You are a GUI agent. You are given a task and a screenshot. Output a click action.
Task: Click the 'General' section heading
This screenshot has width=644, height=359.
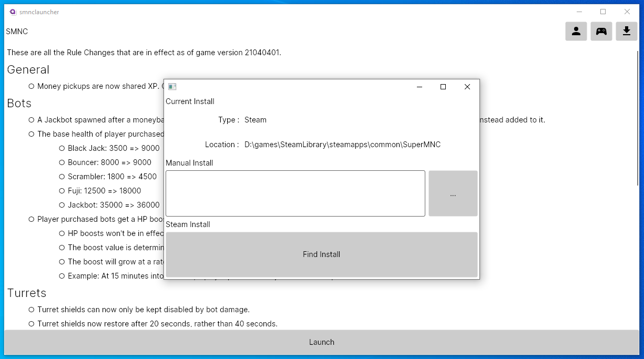pyautogui.click(x=28, y=70)
